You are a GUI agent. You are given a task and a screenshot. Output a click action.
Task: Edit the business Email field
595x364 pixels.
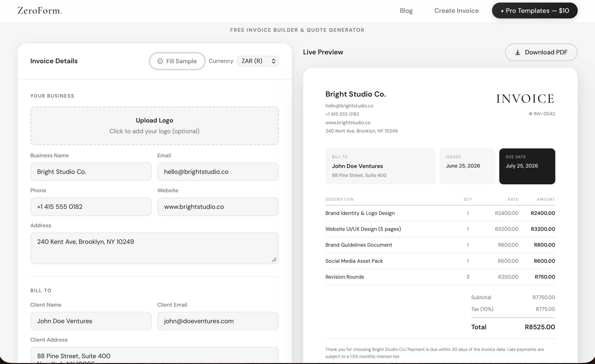pyautogui.click(x=218, y=172)
